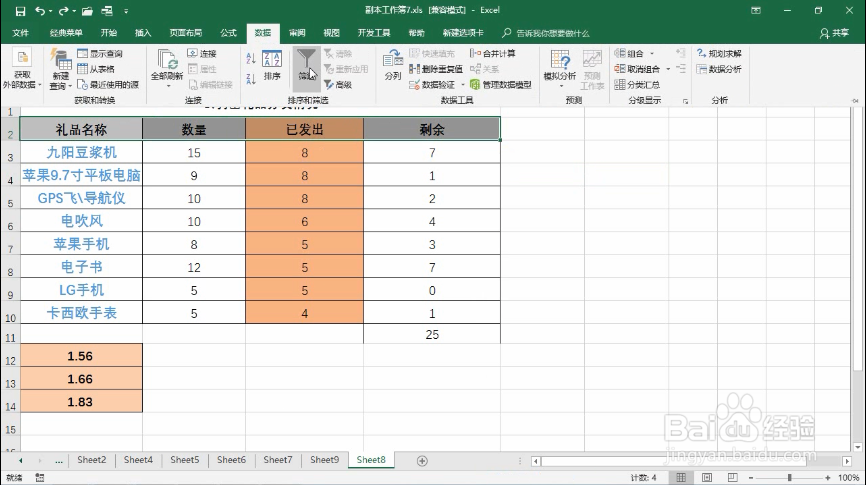Switch to Normal view in status bar
This screenshot has width=866, height=485.
(681, 477)
